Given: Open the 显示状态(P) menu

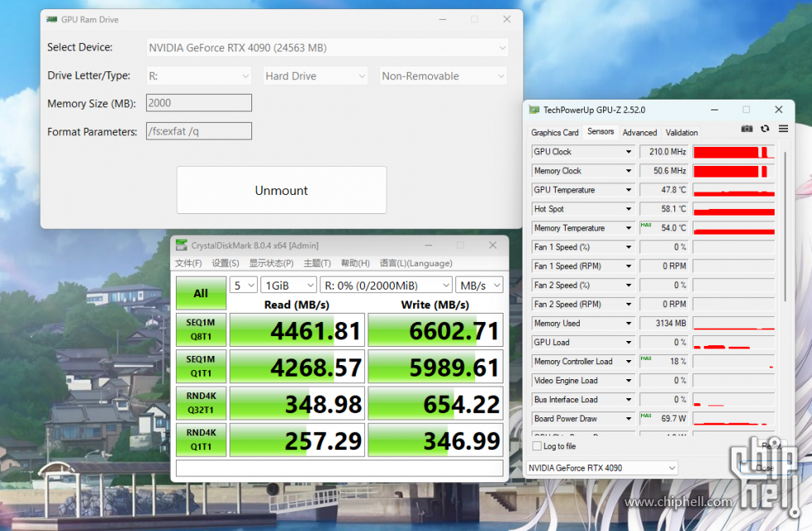Looking at the screenshot, I should (x=271, y=263).
